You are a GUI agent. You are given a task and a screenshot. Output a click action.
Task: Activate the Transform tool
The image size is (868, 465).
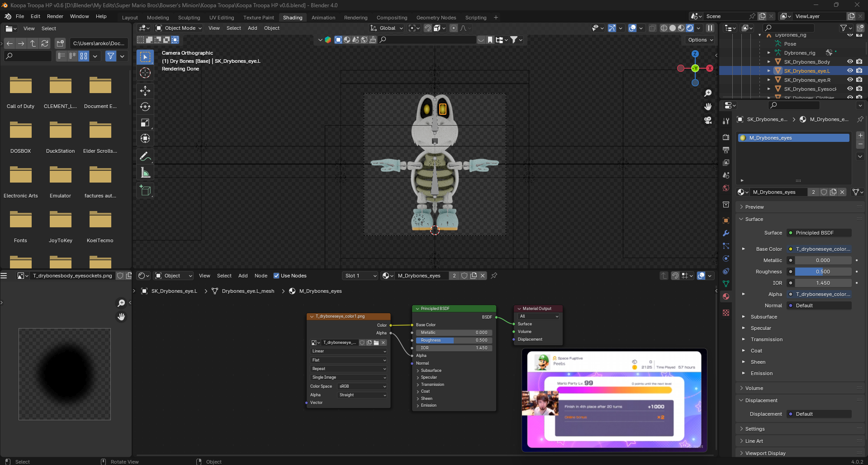point(145,138)
